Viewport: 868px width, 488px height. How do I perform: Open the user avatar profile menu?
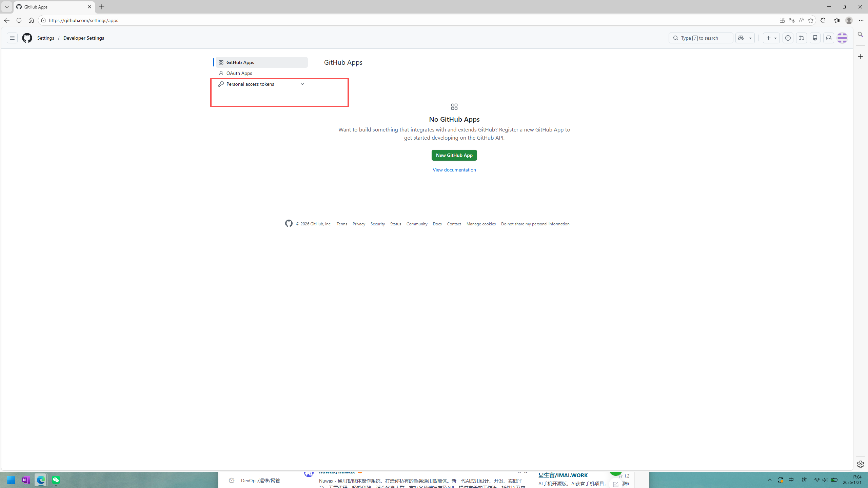click(842, 38)
